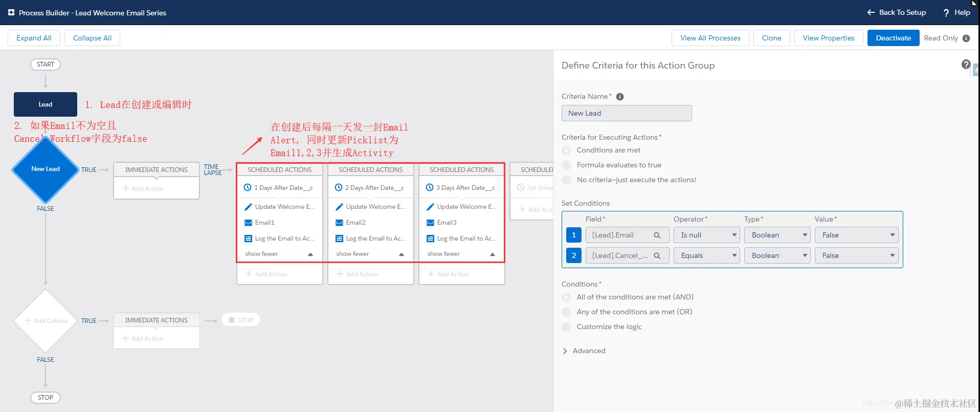Clone this process
This screenshot has width=980, height=412.
click(x=772, y=38)
